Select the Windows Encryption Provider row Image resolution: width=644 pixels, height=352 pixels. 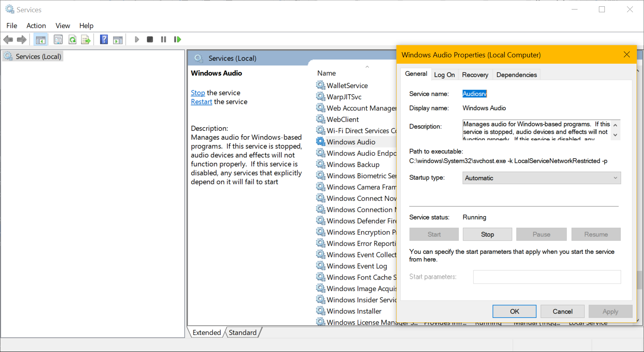356,232
